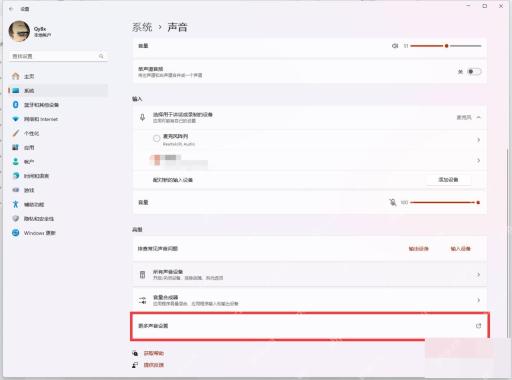The image size is (512, 380).
Task: Open the blurred input device's chevron
Action: [478, 161]
